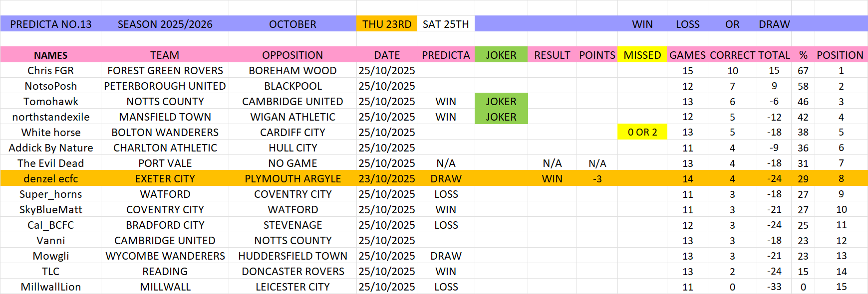This screenshot has width=868, height=294.
Task: Select the "FOREST GREEN ROVERS" team cell
Action: [x=165, y=70]
